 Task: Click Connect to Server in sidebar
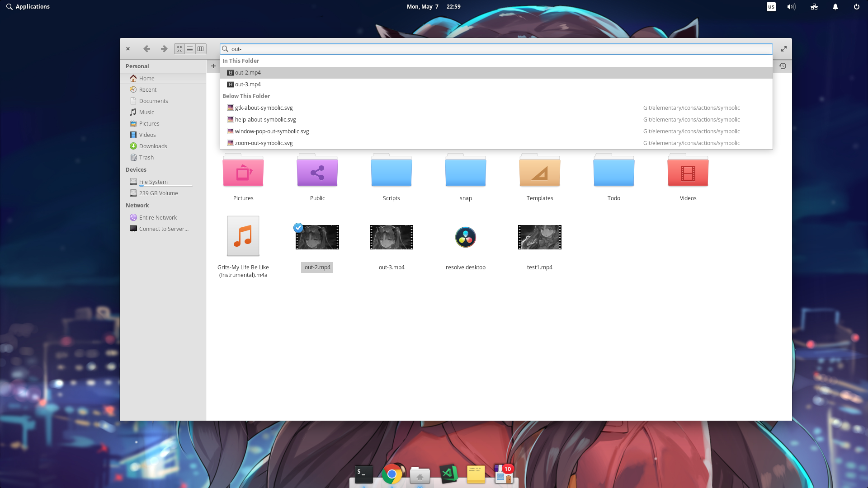pos(164,229)
